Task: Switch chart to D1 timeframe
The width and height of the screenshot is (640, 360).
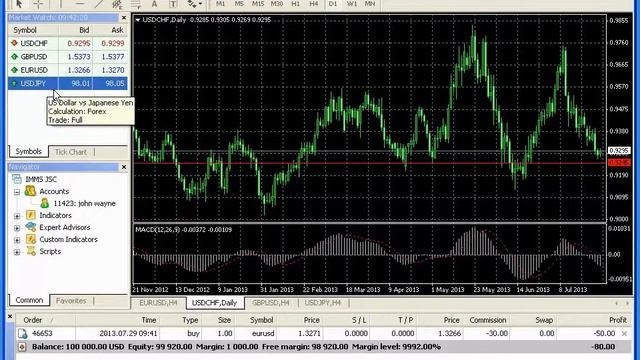Action: (333, 4)
